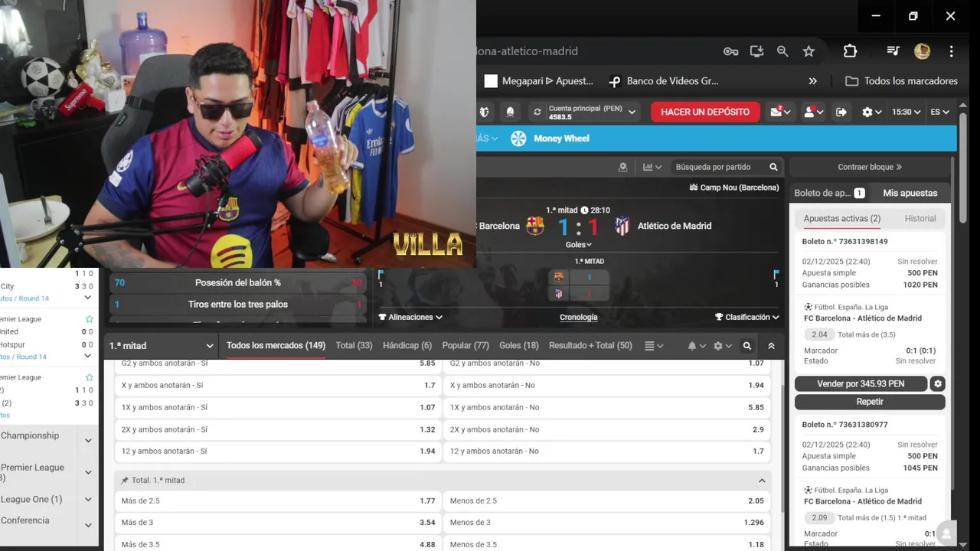The image size is (980, 551).
Task: Select the Hándicap (6) tab
Action: click(407, 346)
